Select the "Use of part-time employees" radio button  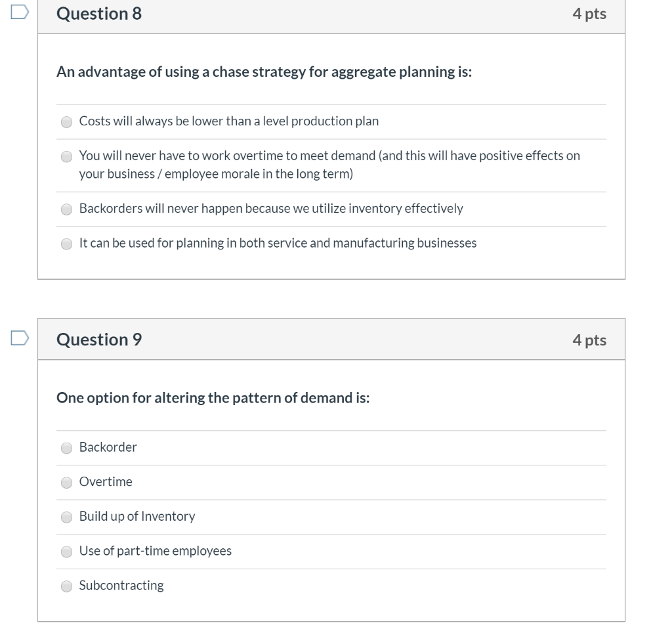pyautogui.click(x=67, y=551)
